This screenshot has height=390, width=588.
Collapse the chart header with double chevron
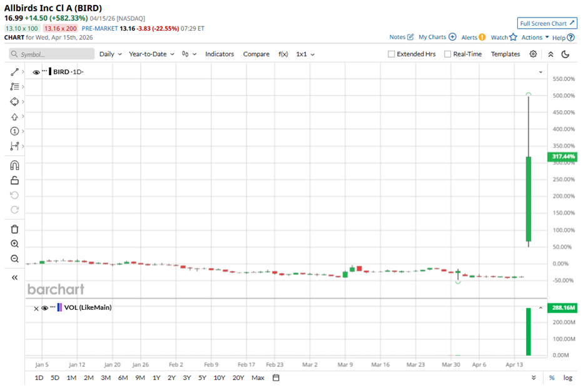pyautogui.click(x=550, y=54)
